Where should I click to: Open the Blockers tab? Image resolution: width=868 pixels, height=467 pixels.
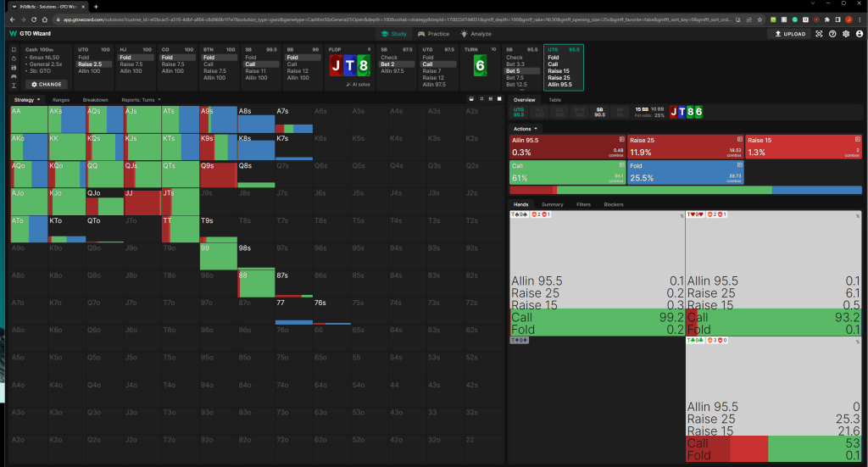[614, 204]
